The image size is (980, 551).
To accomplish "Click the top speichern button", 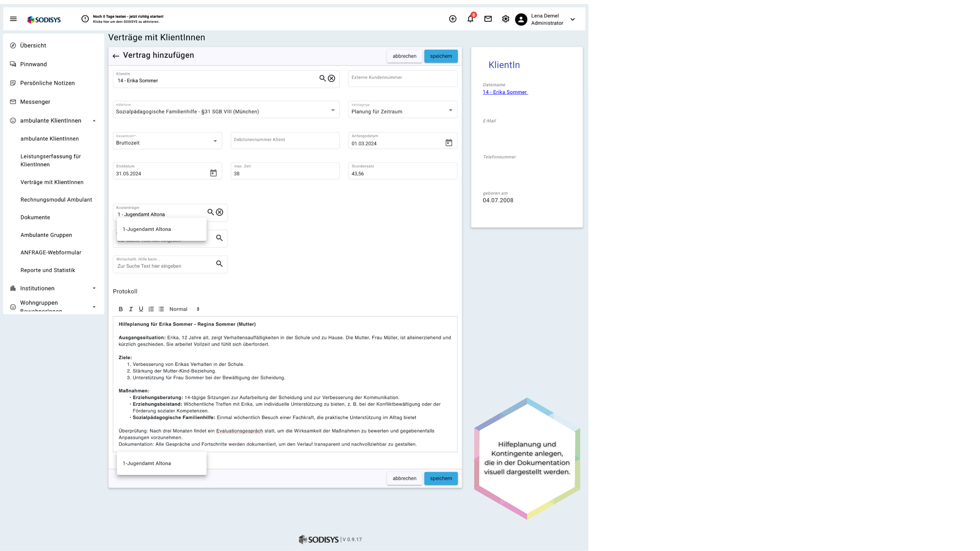I will [441, 56].
